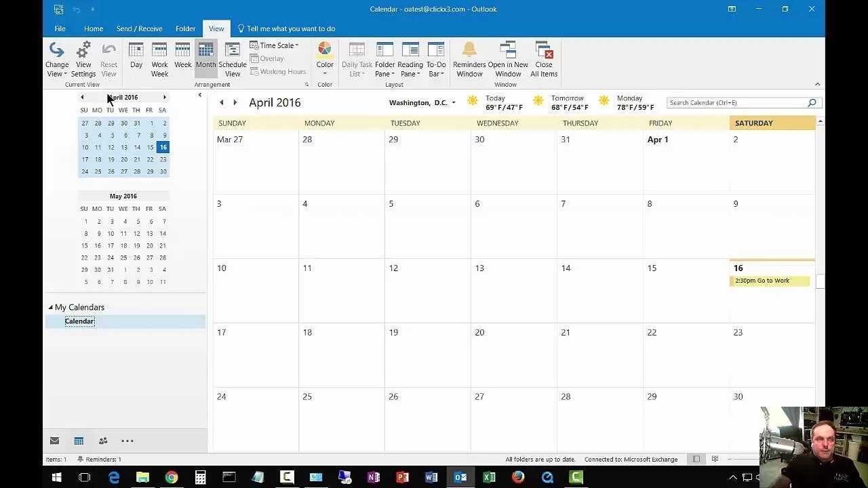Go to next month in mini calendar

click(164, 98)
